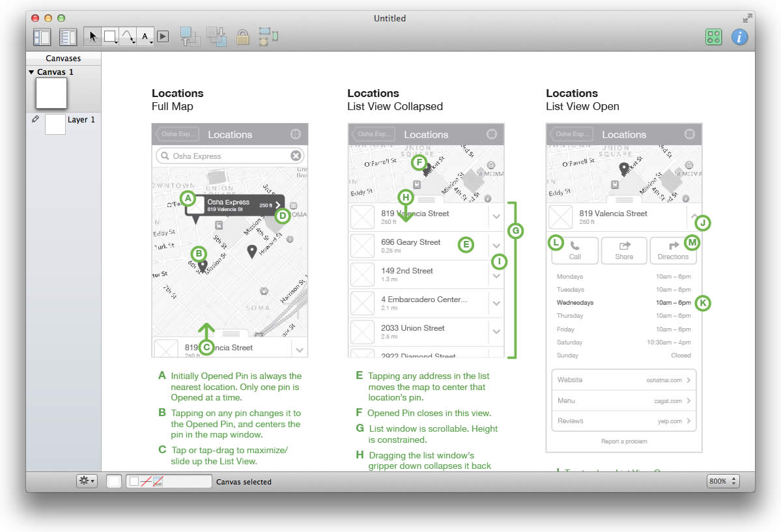Viewport: 781px width, 532px height.
Task: Click the no-shadow image indicator
Action: click(x=158, y=481)
